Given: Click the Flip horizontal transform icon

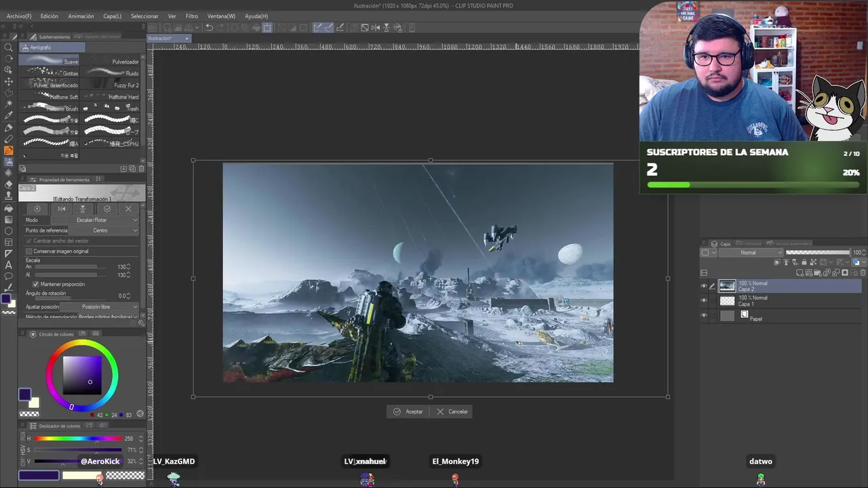Looking at the screenshot, I should click(62, 209).
